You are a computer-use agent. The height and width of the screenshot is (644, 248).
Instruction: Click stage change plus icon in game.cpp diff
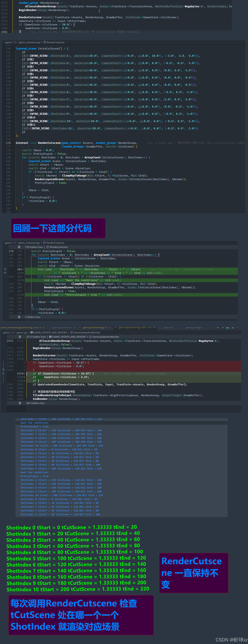(x=3, y=373)
